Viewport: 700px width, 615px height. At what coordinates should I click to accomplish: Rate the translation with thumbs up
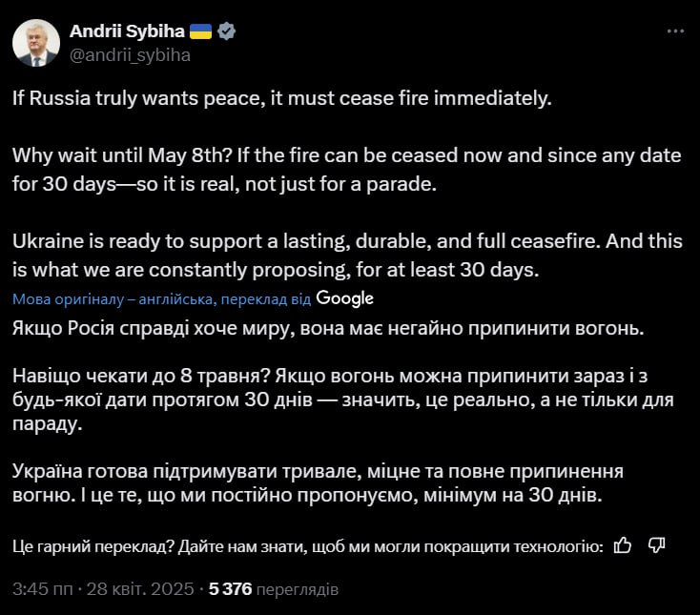[623, 545]
